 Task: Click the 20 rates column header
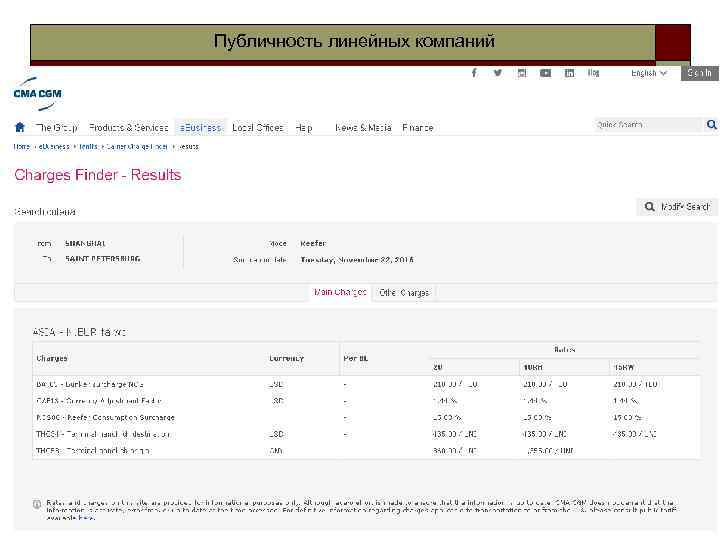pyautogui.click(x=438, y=367)
